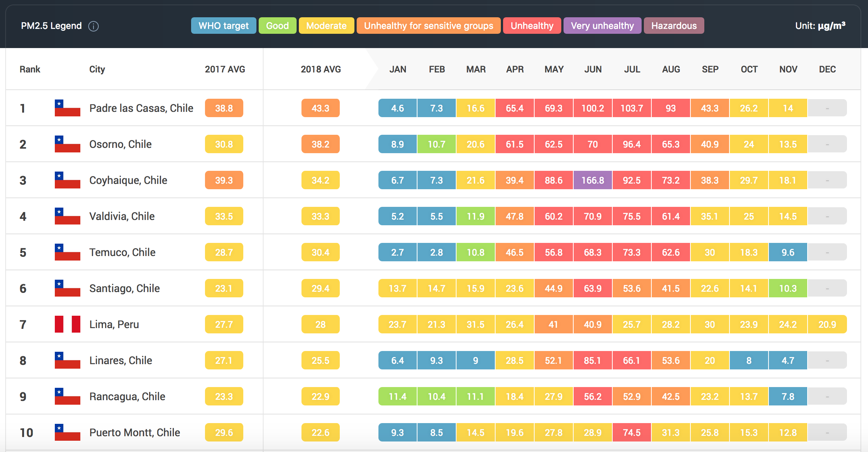This screenshot has width=868, height=452.
Task: Click the Rank column header
Action: point(30,69)
